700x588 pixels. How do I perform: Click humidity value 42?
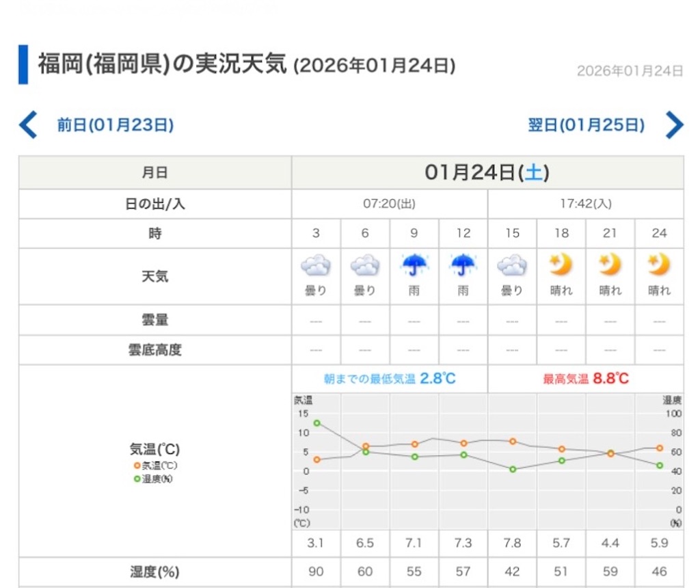click(512, 572)
